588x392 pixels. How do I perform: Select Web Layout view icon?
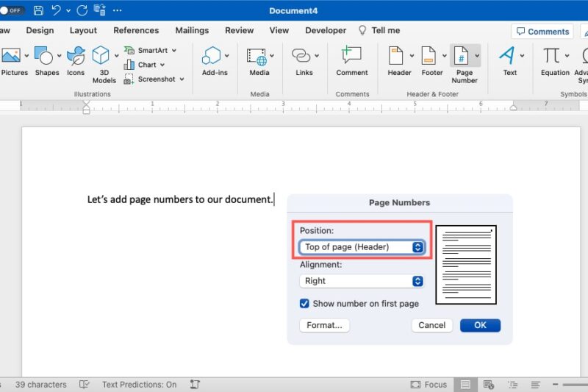pyautogui.click(x=489, y=385)
